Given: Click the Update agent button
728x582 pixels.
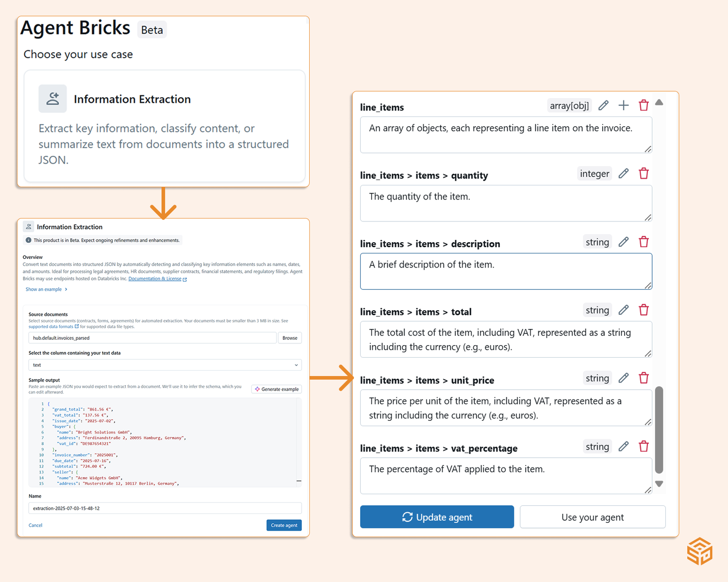Looking at the screenshot, I should point(436,516).
